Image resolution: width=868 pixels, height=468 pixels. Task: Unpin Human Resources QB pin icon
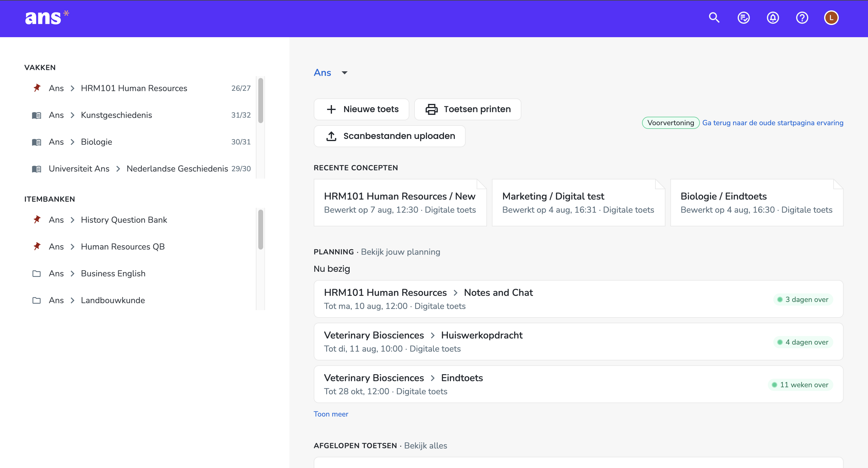[37, 246]
